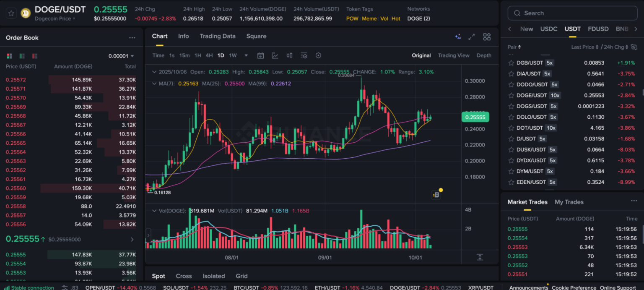The height and width of the screenshot is (290, 644).
Task: Open the AI analysis sparkle icon
Action: [458, 37]
